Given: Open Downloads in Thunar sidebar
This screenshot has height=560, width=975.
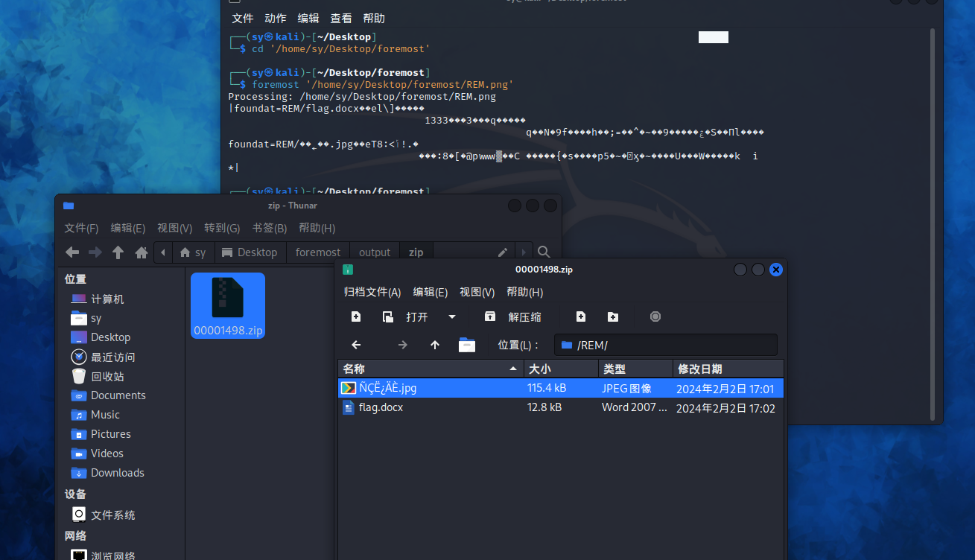Looking at the screenshot, I should click(108, 473).
